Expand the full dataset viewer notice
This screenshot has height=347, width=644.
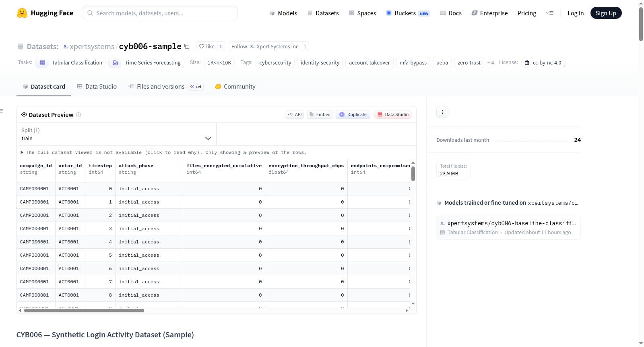click(163, 152)
